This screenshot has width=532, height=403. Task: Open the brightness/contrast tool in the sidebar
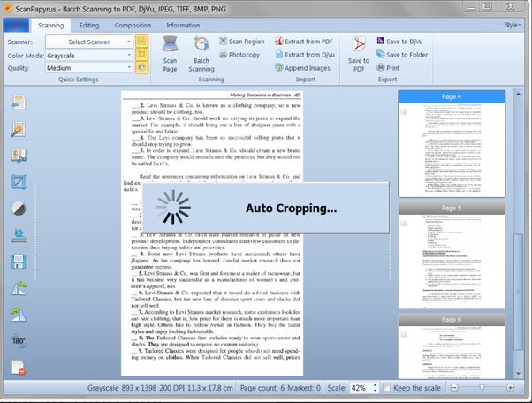[19, 209]
